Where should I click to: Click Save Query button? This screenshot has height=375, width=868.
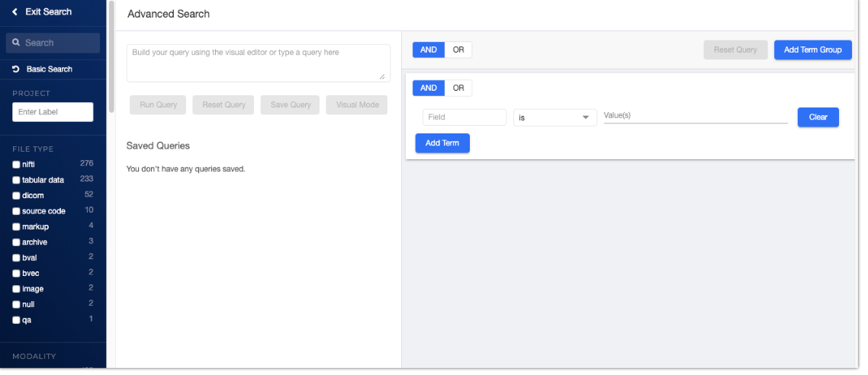pyautogui.click(x=290, y=105)
